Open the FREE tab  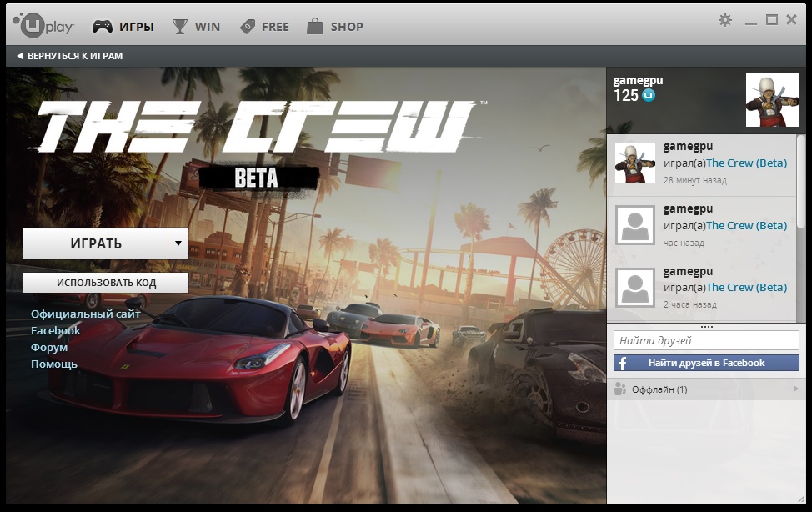tap(264, 26)
